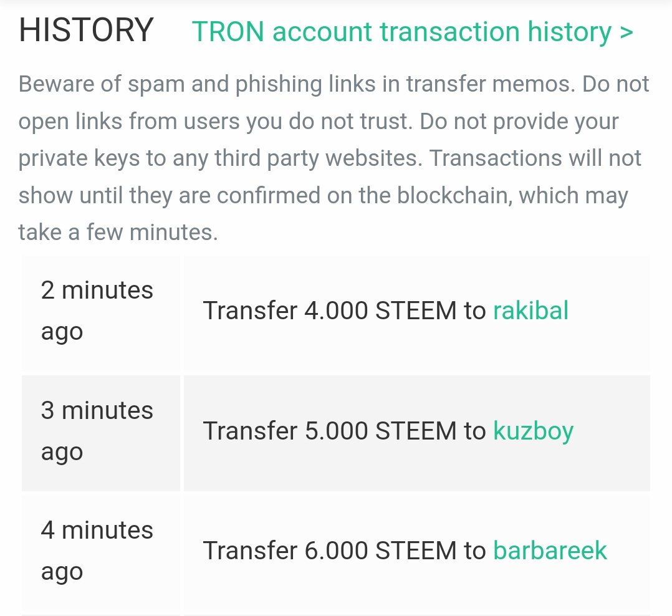
Task: Open kuzboy's profile link
Action: (x=533, y=431)
